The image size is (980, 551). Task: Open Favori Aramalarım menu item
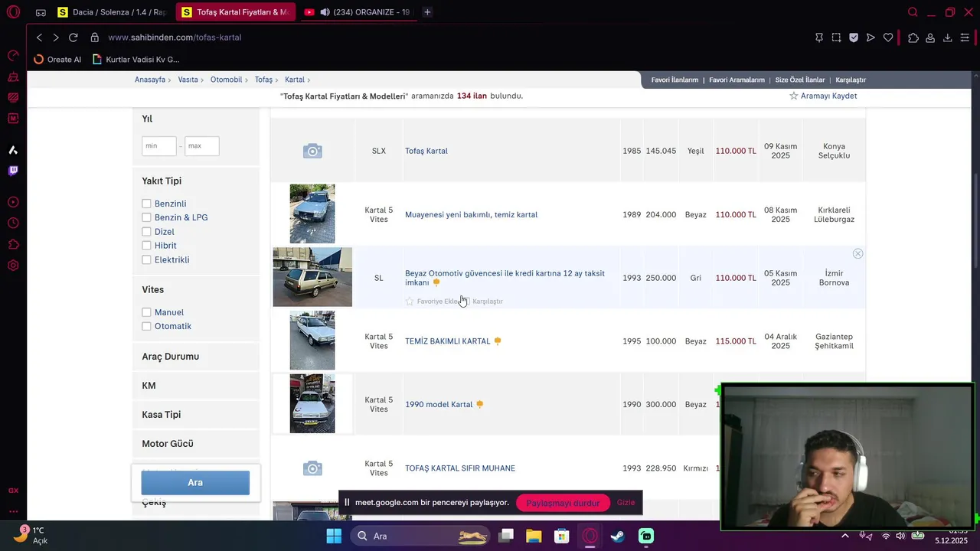(x=737, y=80)
